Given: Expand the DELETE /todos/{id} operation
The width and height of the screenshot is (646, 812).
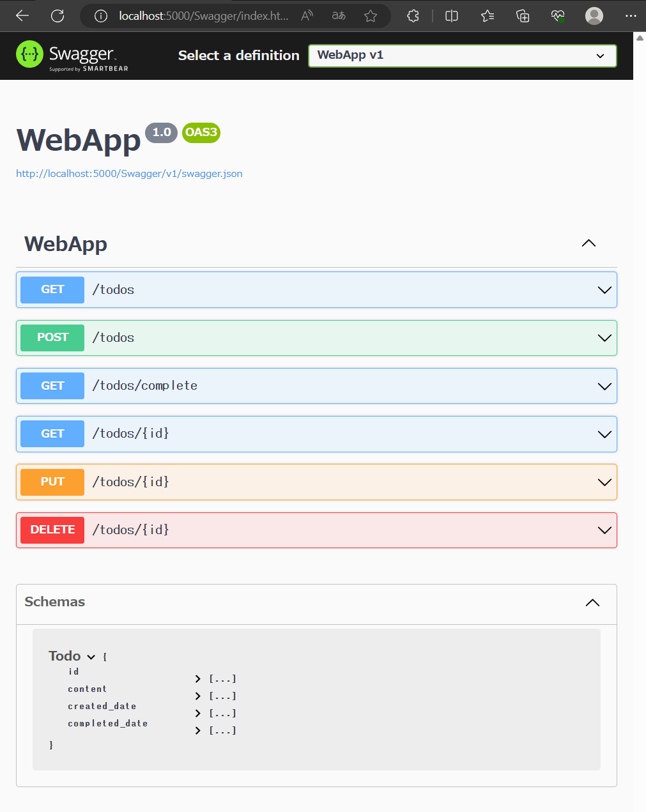Looking at the screenshot, I should click(604, 530).
